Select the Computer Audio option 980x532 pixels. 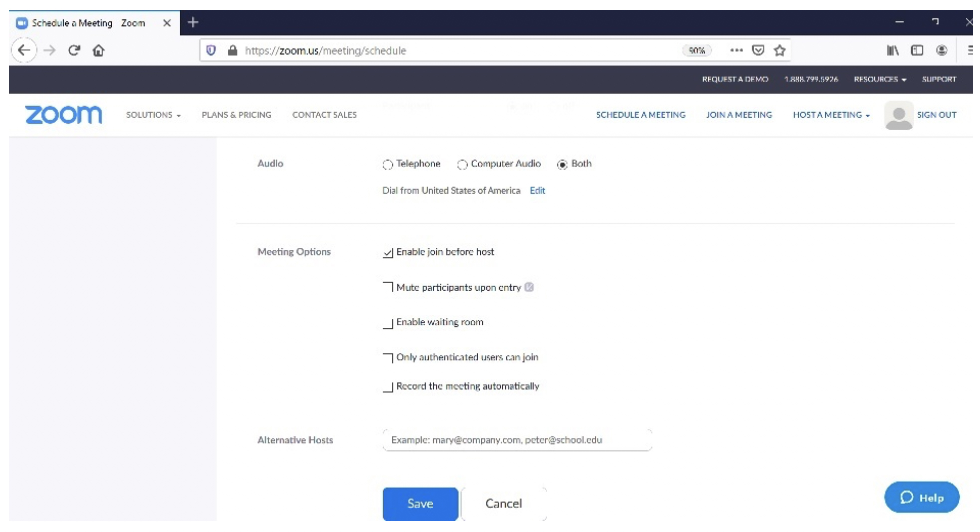[x=462, y=164]
